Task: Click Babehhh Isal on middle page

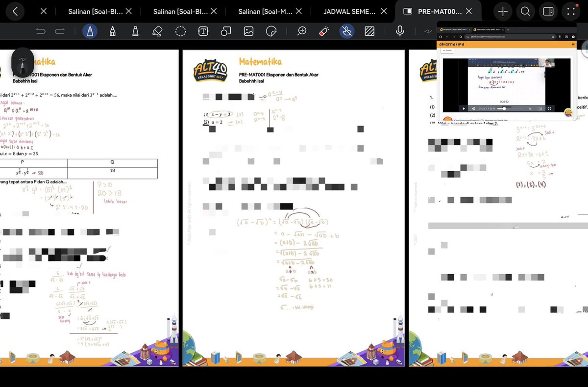Action: tap(251, 81)
